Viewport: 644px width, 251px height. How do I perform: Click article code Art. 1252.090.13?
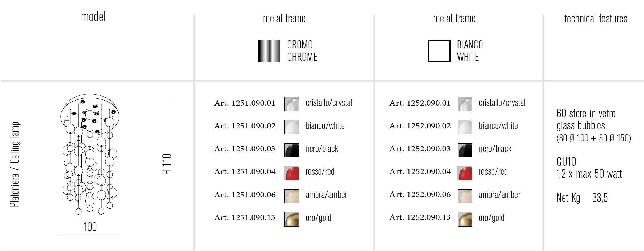click(420, 217)
